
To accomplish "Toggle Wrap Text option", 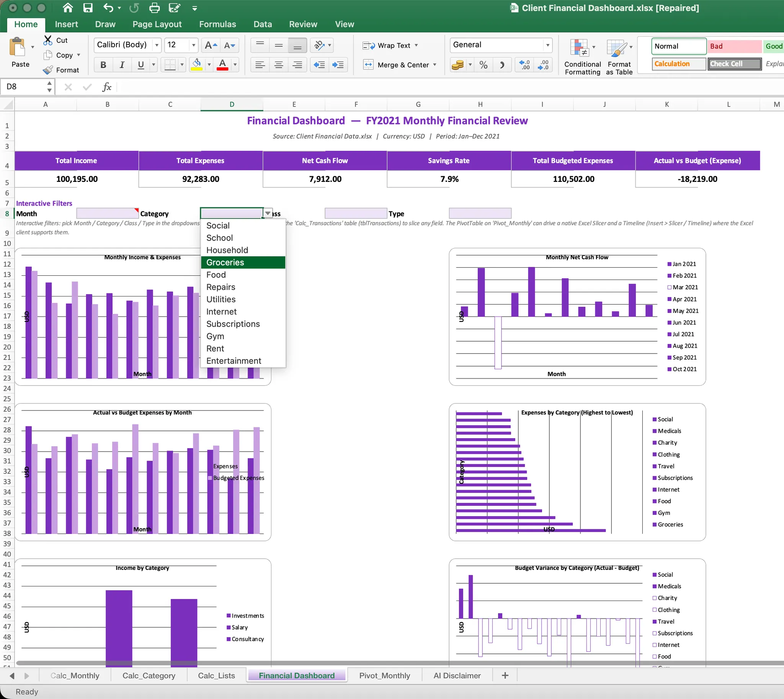I will (x=390, y=45).
